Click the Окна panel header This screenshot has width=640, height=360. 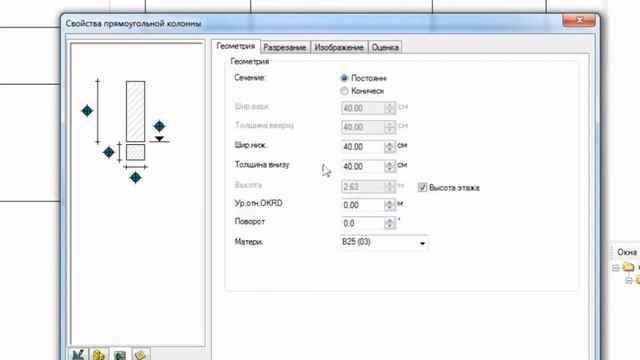click(x=627, y=252)
